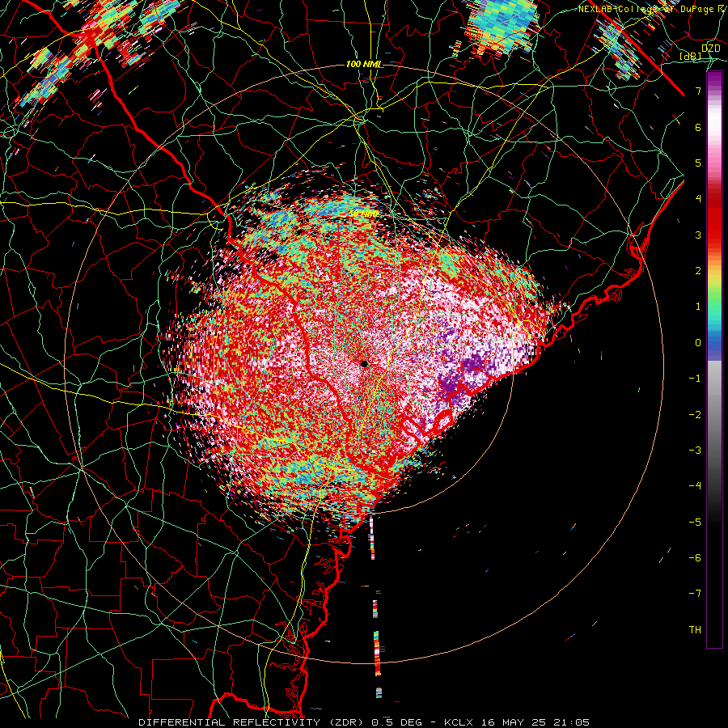Click "DIFFERENTIAL REFLECTIVITY" in the bottom caption
This screenshot has width=728, height=728.
(230, 722)
